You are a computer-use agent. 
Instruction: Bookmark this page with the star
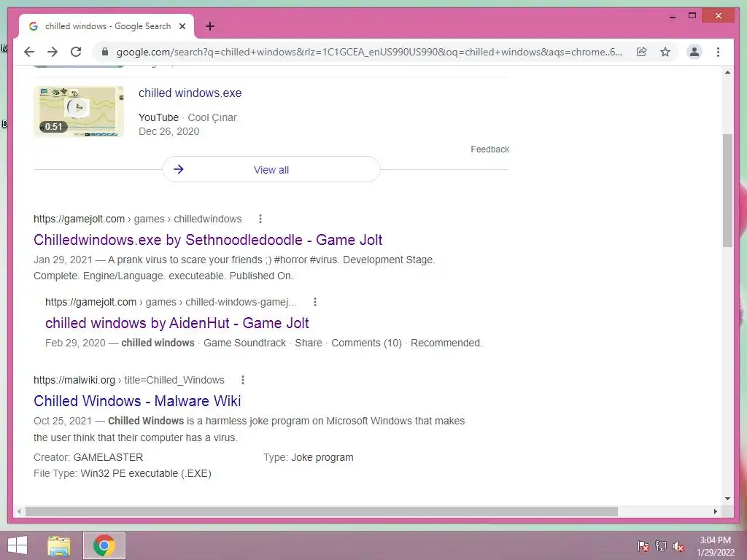pos(665,52)
